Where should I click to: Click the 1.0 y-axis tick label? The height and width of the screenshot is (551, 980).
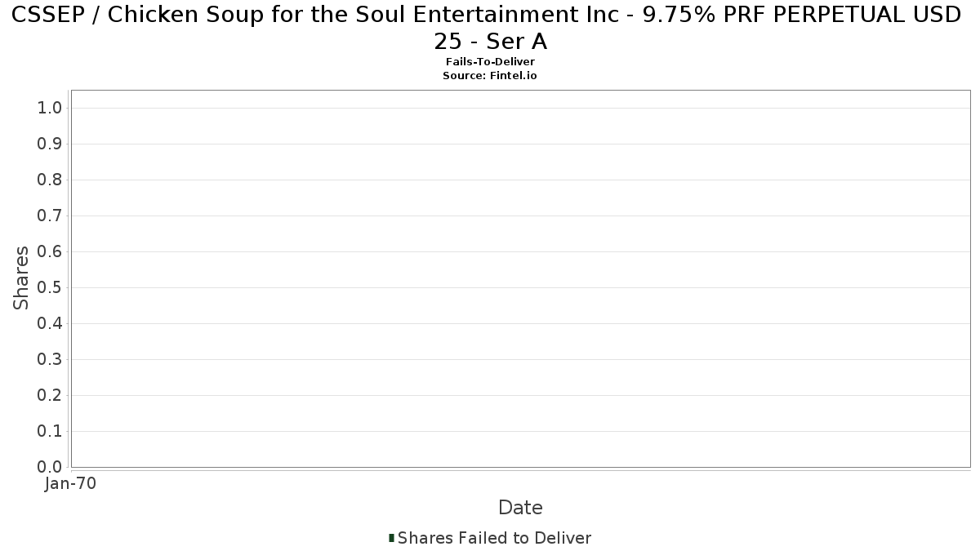coord(50,109)
